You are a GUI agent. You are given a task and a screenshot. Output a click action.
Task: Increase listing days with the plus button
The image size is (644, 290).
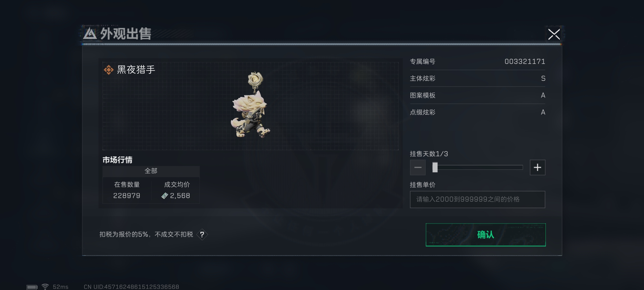tap(537, 168)
